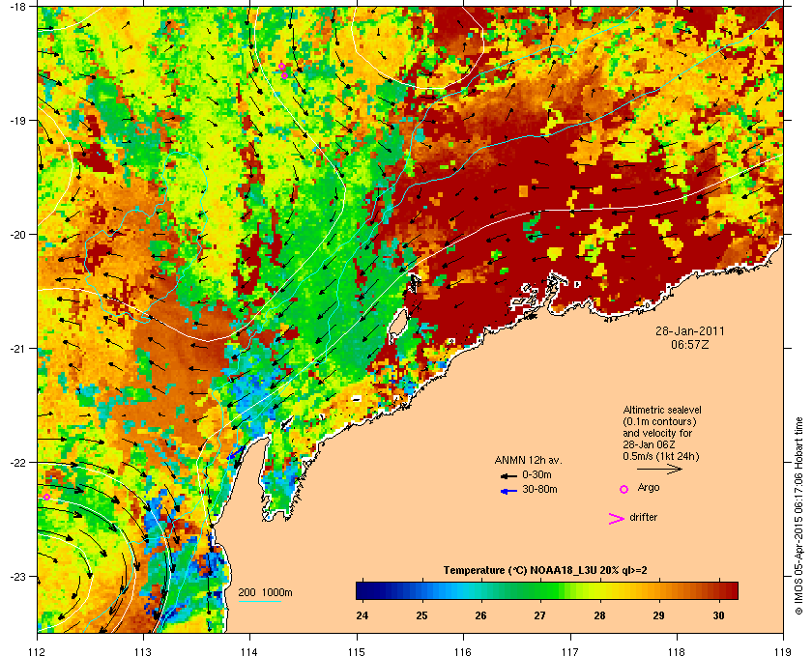Click the temperature color bar at 30
This screenshot has width=812, height=657.
click(x=718, y=590)
